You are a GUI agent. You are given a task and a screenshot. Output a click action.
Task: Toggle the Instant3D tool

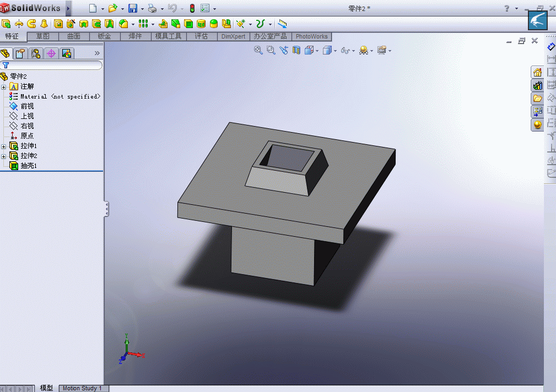(x=282, y=24)
